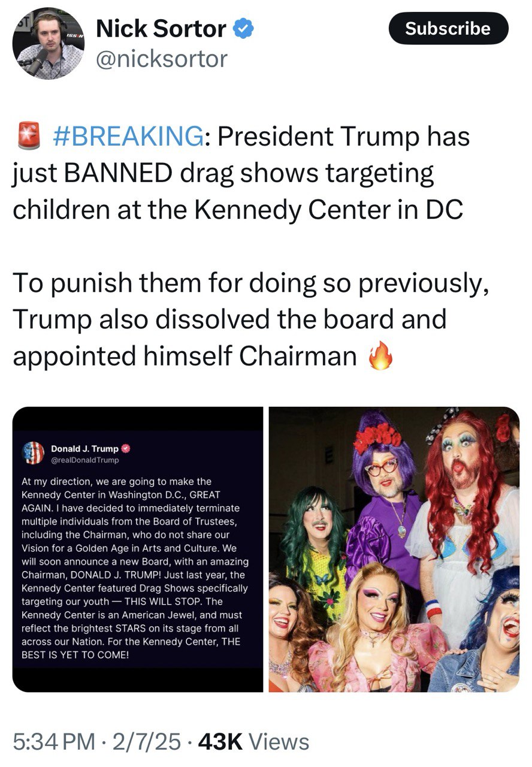Open the Trump post screenshot image
Viewport: 532px width, 767px height.
[x=138, y=549]
